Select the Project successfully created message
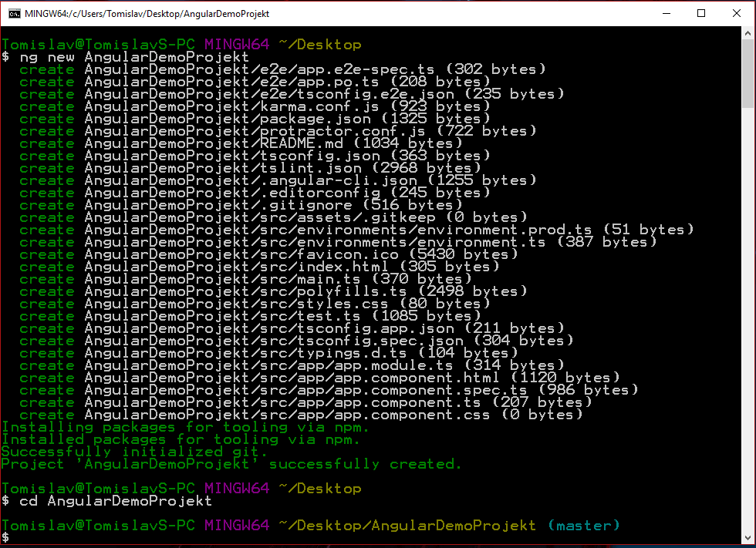This screenshot has height=548, width=756. click(x=231, y=463)
